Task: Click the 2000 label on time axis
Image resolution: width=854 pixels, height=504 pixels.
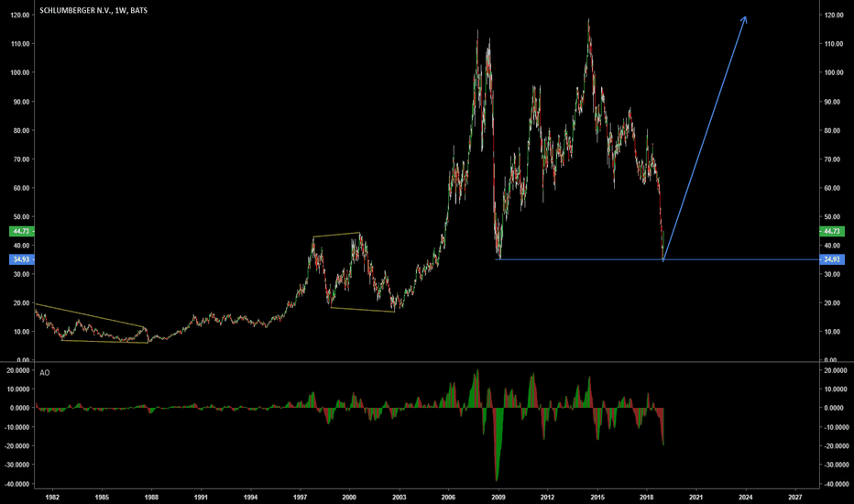Action: [x=349, y=497]
